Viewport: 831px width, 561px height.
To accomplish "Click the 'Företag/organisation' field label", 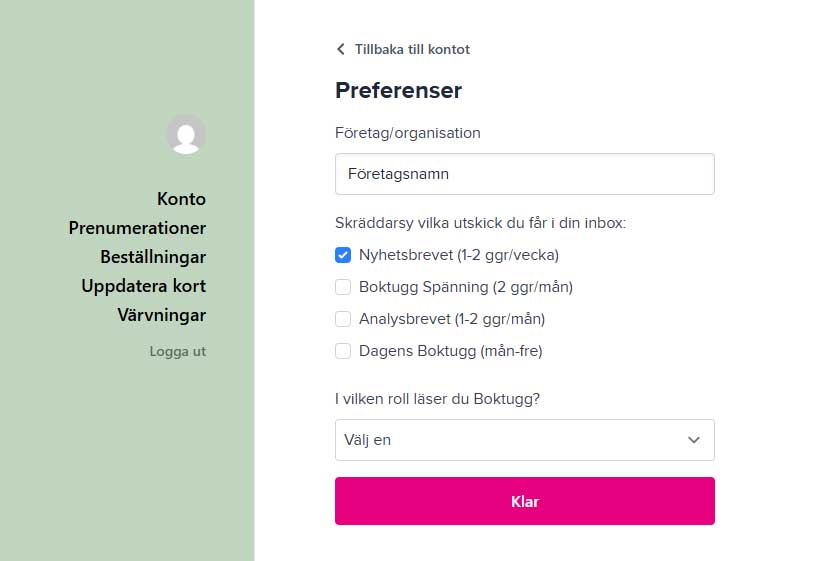I will pyautogui.click(x=408, y=132).
